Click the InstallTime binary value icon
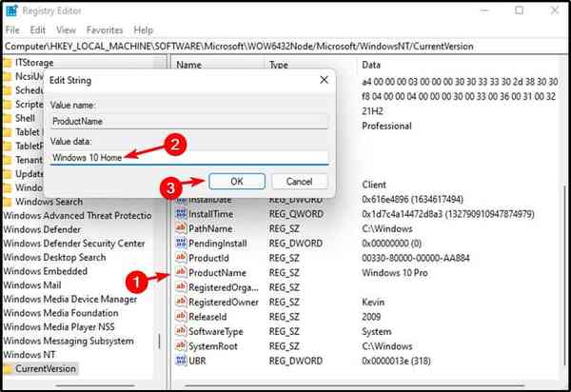This screenshot has width=571, height=392. tap(181, 214)
